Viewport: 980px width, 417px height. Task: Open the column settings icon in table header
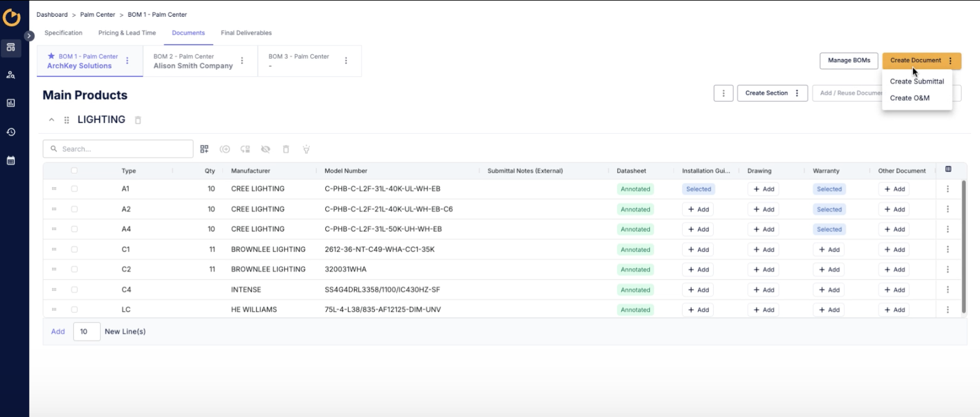[948, 170]
